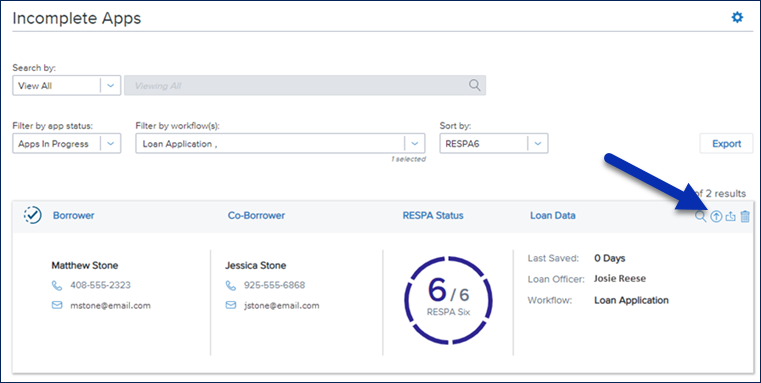Click the Loan Data column header
This screenshot has height=383, width=761.
click(x=553, y=216)
